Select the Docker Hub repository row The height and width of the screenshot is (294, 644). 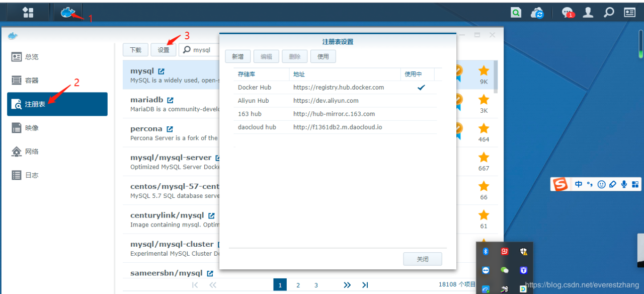coord(335,88)
